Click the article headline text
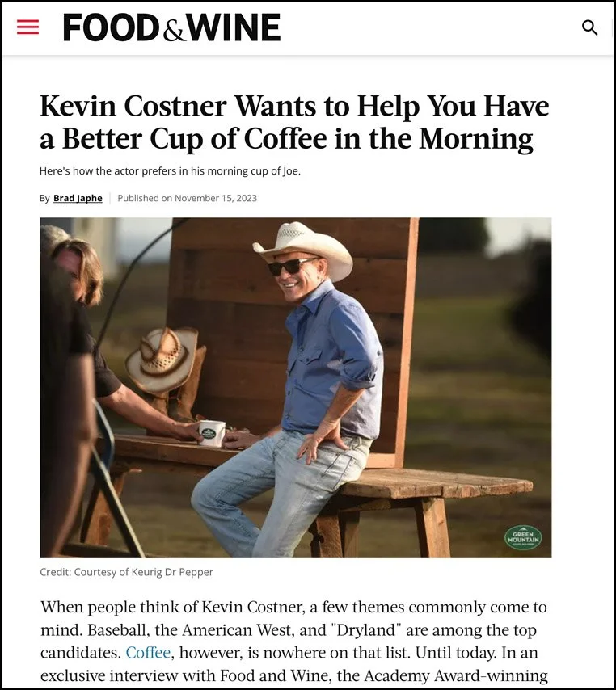 point(294,122)
